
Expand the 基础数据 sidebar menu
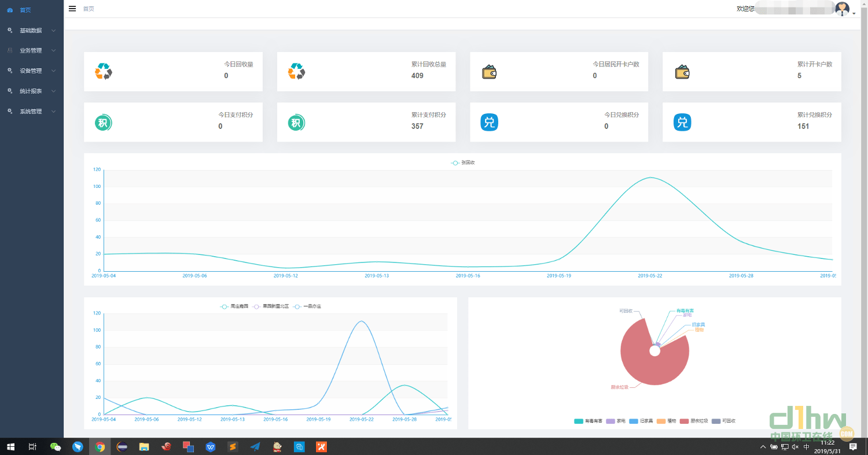31,30
